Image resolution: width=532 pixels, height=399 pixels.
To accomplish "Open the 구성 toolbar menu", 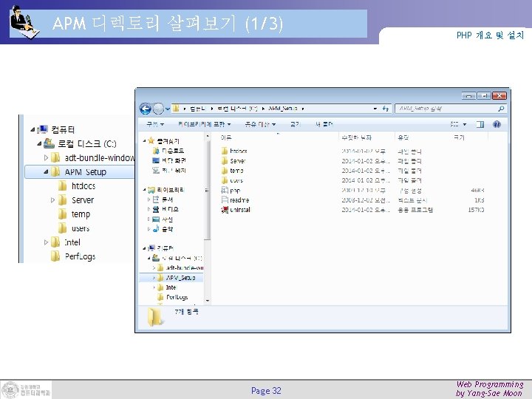I will point(155,124).
